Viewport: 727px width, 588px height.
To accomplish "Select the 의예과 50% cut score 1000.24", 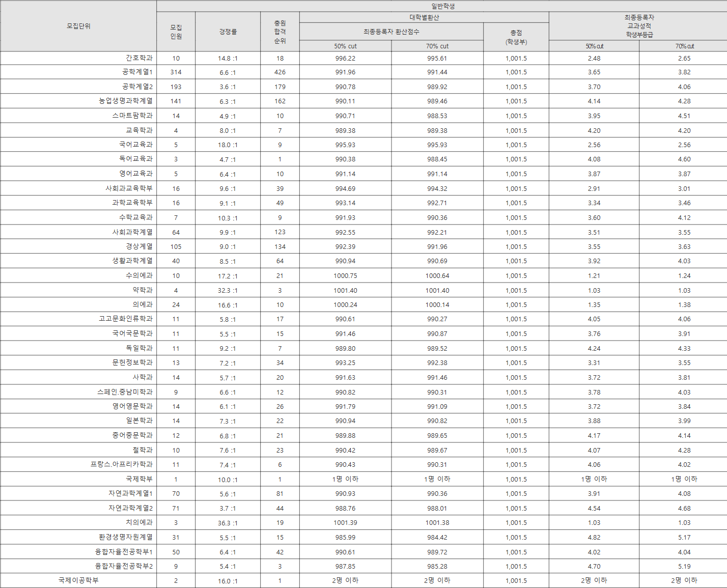I will point(345,305).
